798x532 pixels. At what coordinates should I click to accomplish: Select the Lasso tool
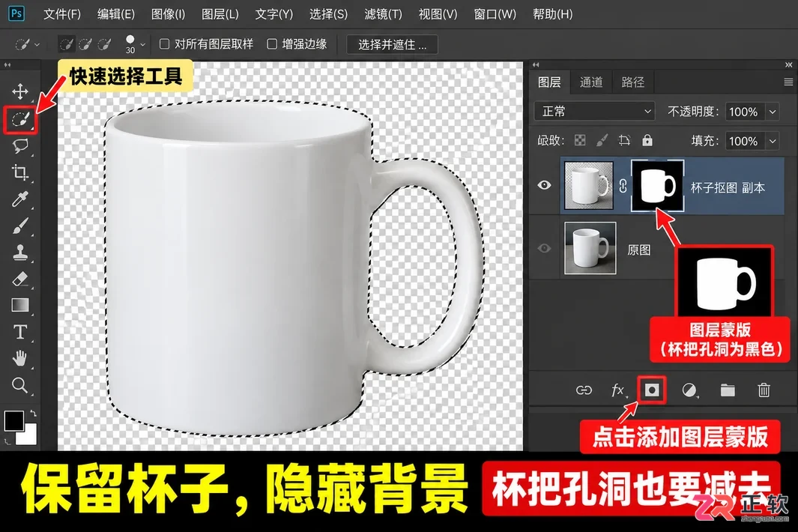[19, 146]
